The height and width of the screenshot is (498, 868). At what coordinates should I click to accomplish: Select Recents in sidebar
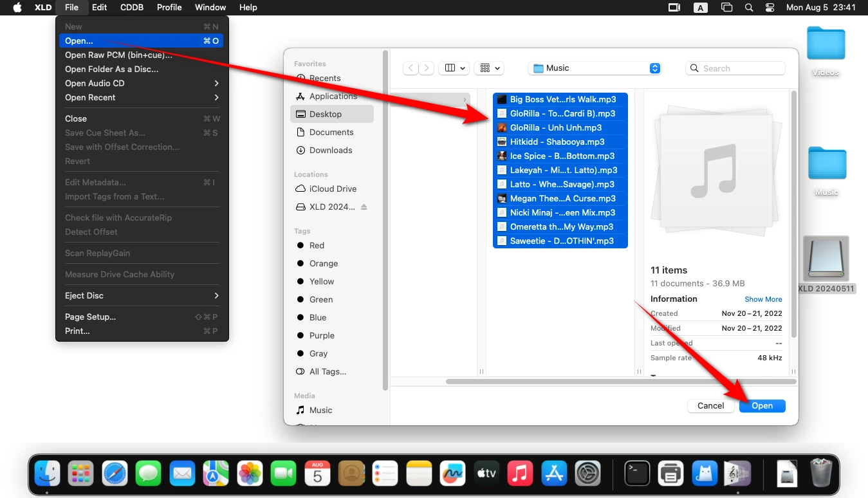click(x=332, y=78)
